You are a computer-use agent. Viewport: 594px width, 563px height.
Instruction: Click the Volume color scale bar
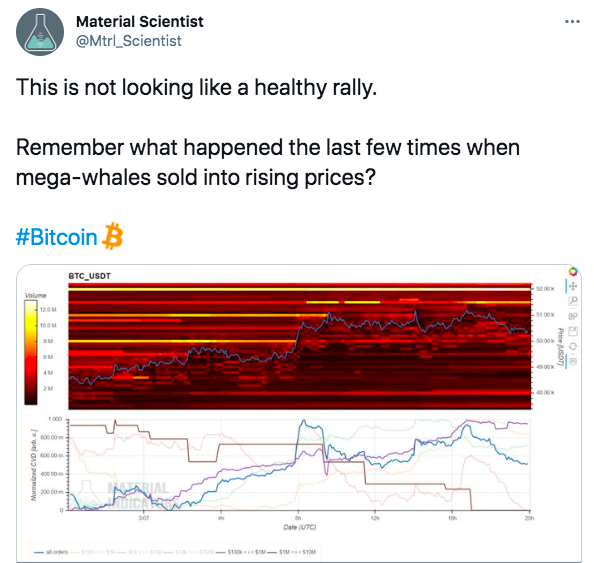(x=31, y=352)
